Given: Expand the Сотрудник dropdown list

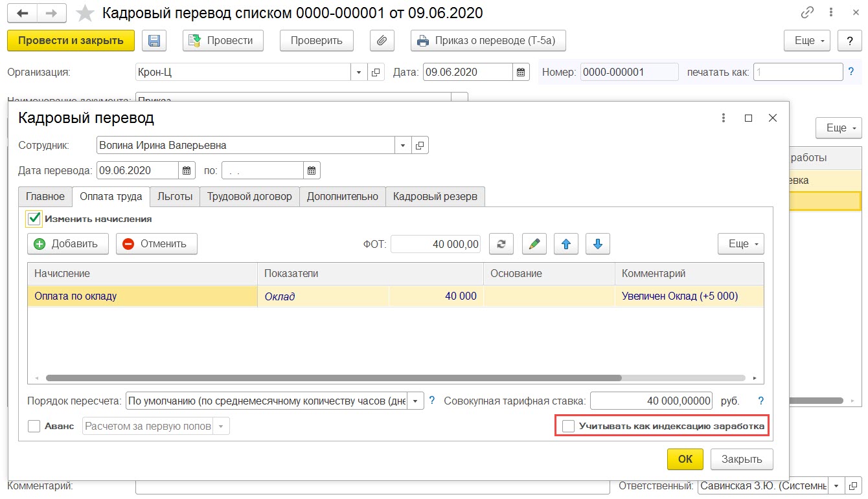Looking at the screenshot, I should pos(403,146).
